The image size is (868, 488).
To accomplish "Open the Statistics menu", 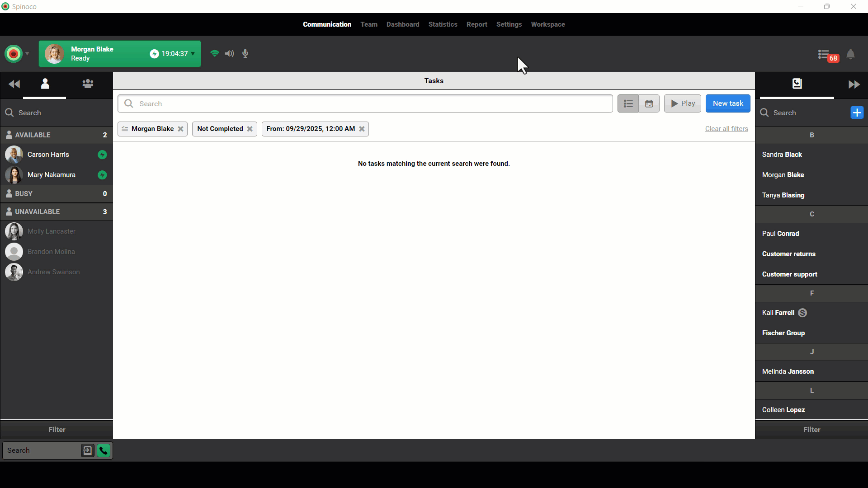I will [x=443, y=24].
